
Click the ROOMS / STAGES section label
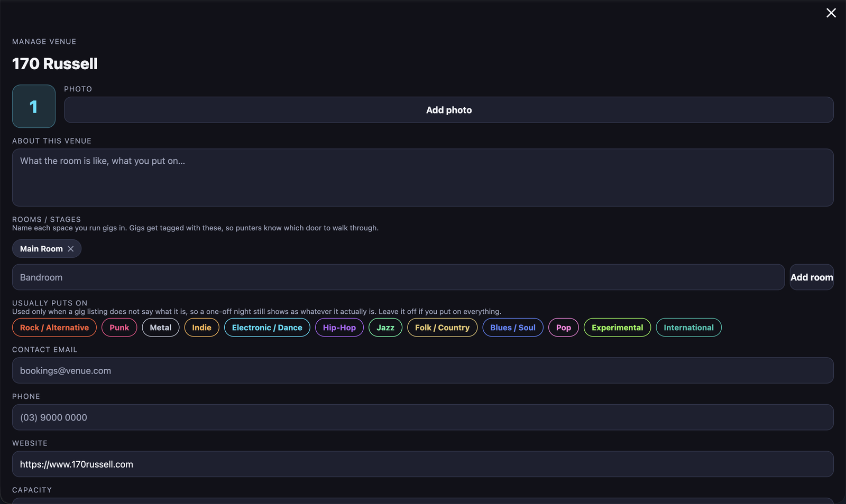[47, 219]
